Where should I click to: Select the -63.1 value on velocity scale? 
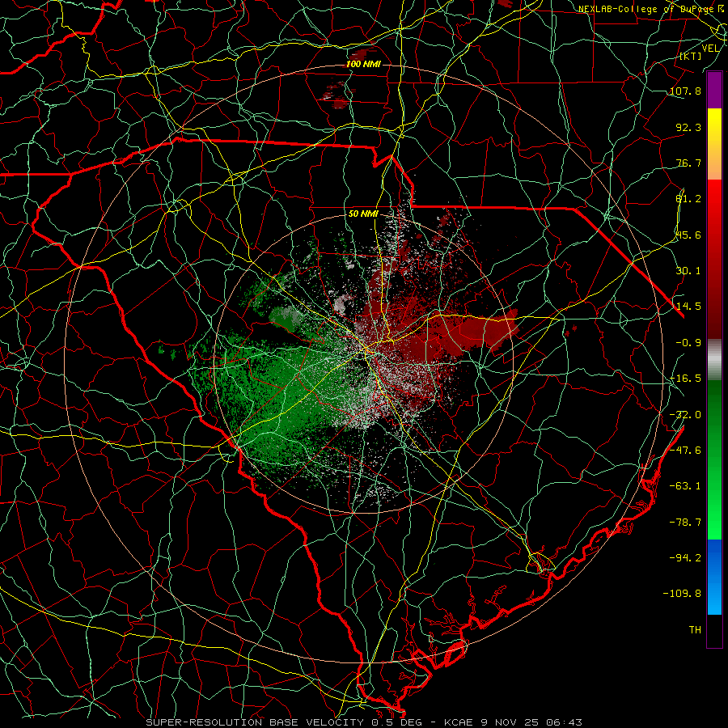pyautogui.click(x=685, y=486)
